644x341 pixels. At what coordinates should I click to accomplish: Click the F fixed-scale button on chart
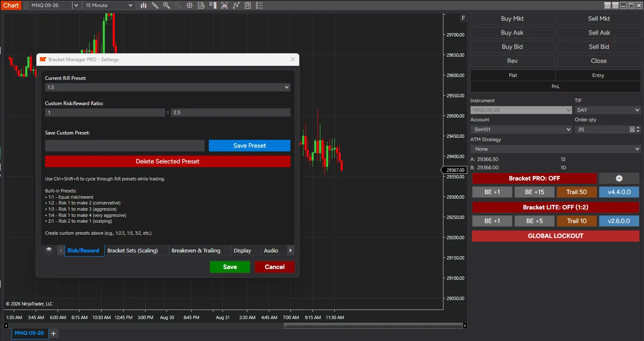click(463, 18)
